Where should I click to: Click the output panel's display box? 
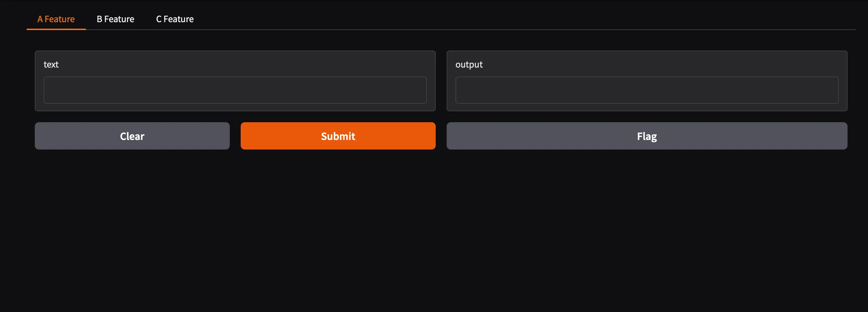click(x=647, y=90)
